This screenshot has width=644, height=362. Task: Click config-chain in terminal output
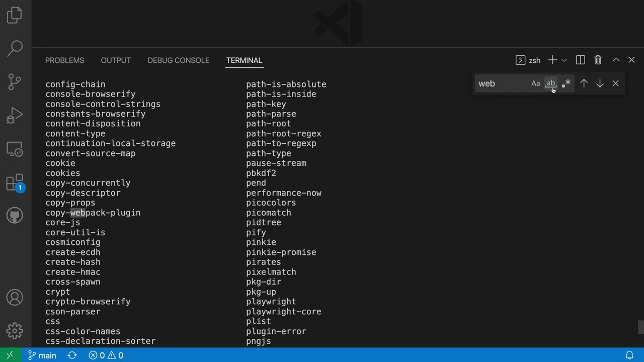[75, 84]
